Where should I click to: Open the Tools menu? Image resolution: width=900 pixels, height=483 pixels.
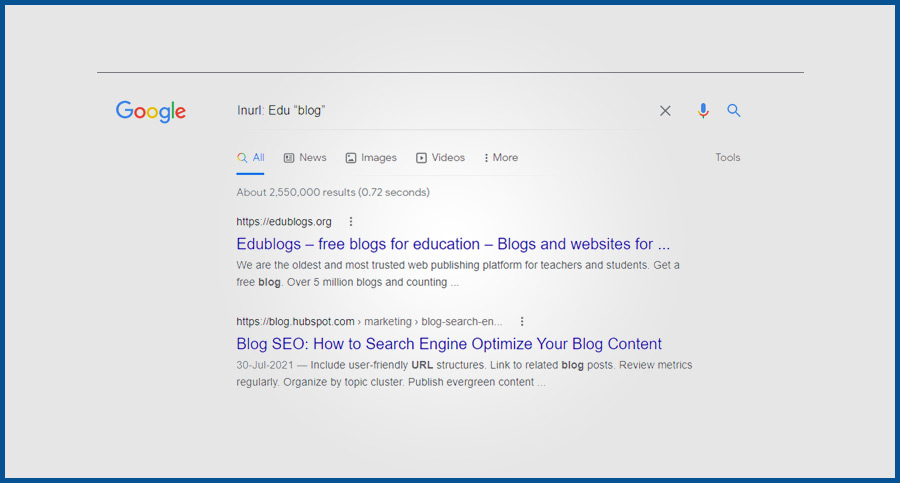(727, 157)
